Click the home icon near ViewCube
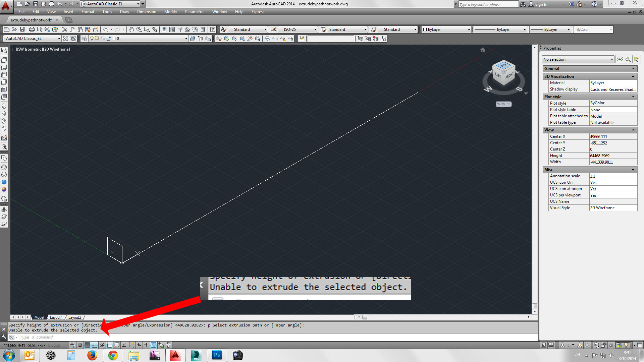644x362 pixels. pos(482,50)
